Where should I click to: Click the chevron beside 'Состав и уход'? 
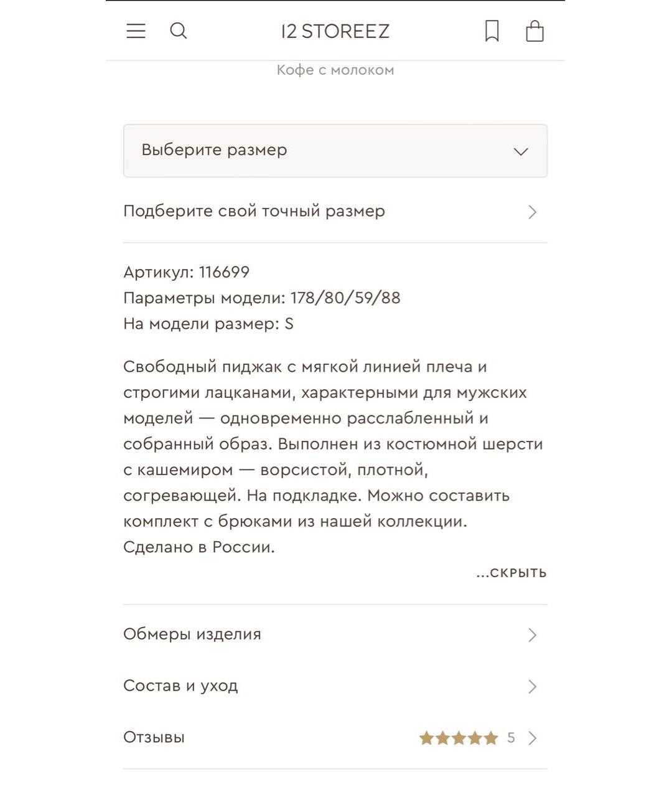pos(533,687)
